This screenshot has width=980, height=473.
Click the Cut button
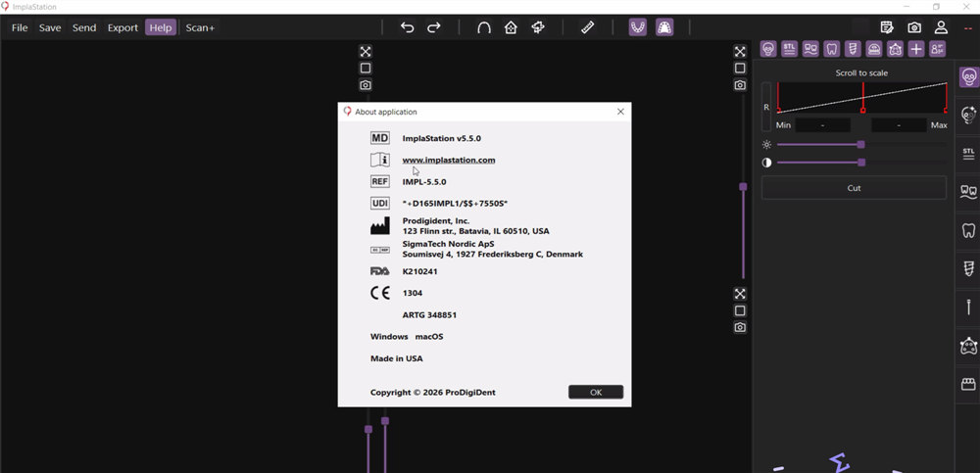[x=854, y=187]
